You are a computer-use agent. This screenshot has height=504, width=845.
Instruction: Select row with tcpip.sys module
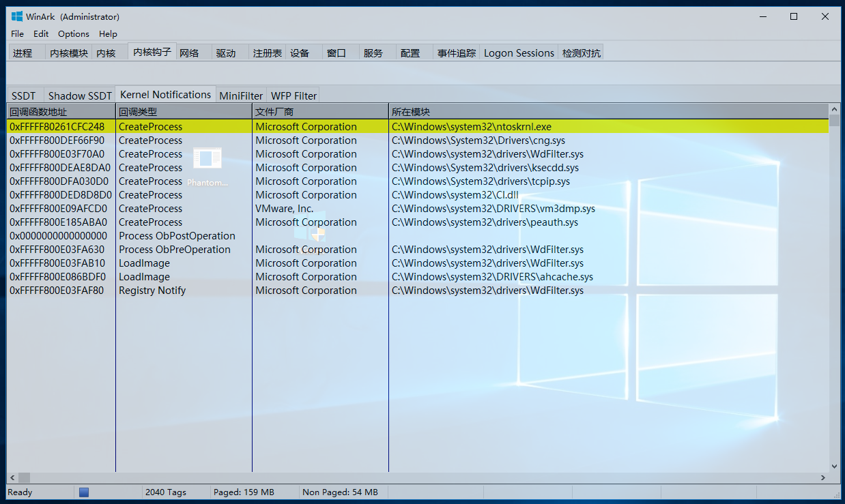[418, 181]
